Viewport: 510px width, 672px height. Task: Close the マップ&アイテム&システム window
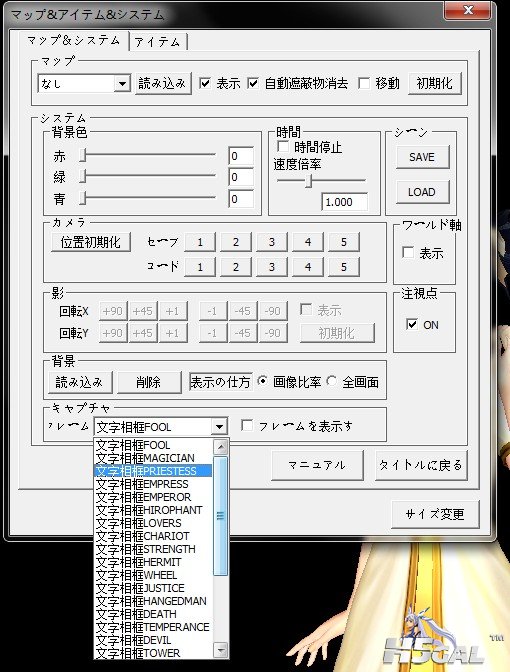(468, 9)
